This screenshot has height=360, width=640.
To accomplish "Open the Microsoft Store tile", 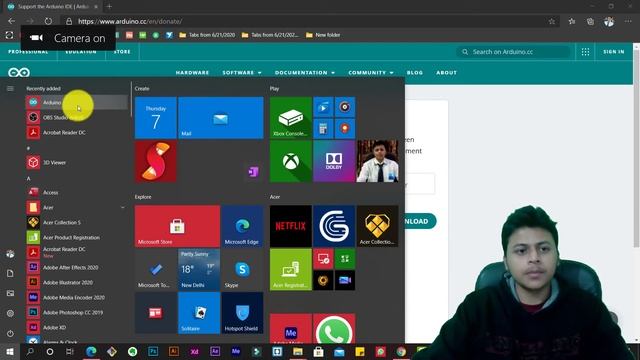I will pos(177,226).
